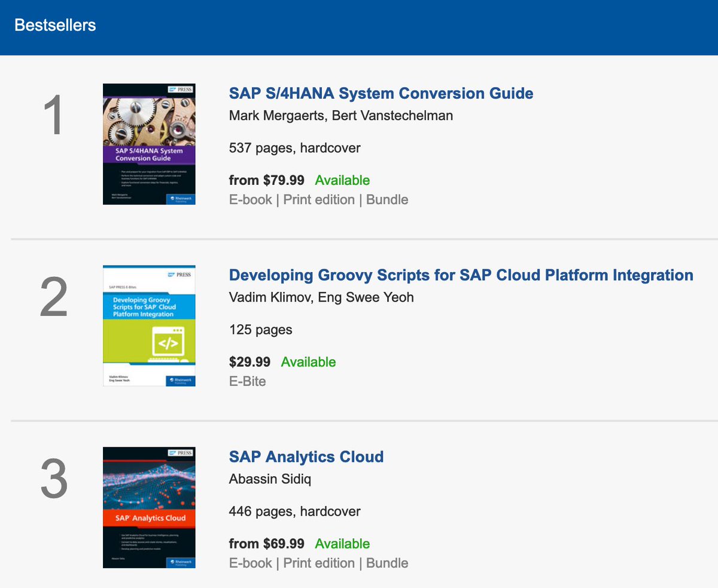The width and height of the screenshot is (718, 588).
Task: Click authors Mark Mergaerts, Bert Vanstechelman
Action: [x=340, y=116]
